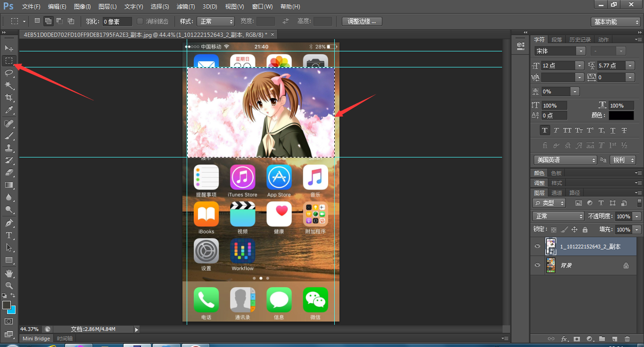Select the Crop tool
This screenshot has height=347, width=644.
click(9, 98)
